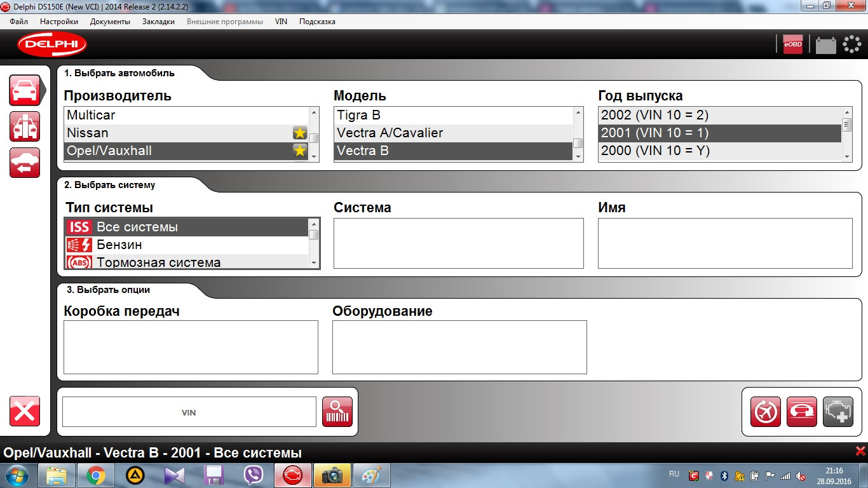
Task: Click the model list scroll-up arrow
Action: point(578,112)
